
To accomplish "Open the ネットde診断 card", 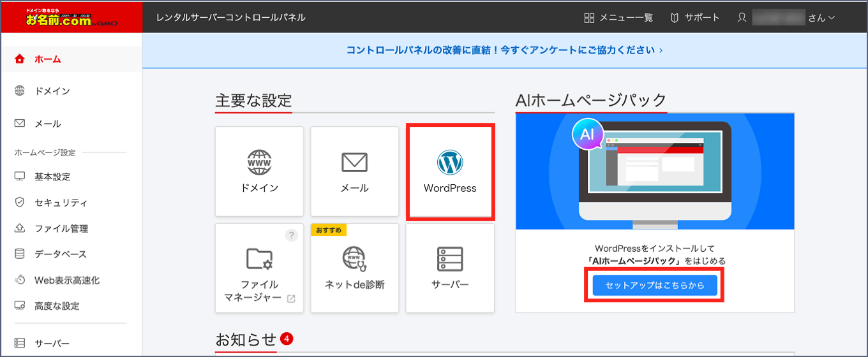I will coord(355,268).
